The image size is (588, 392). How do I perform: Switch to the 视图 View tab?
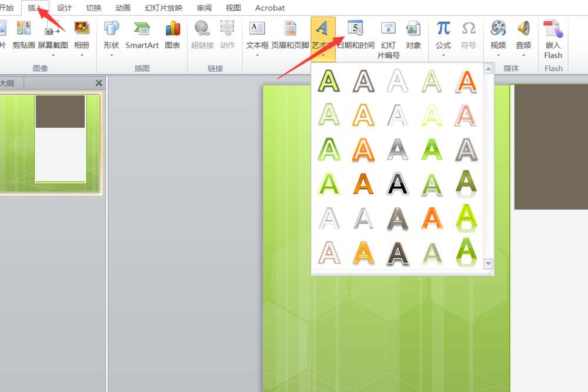tap(233, 8)
